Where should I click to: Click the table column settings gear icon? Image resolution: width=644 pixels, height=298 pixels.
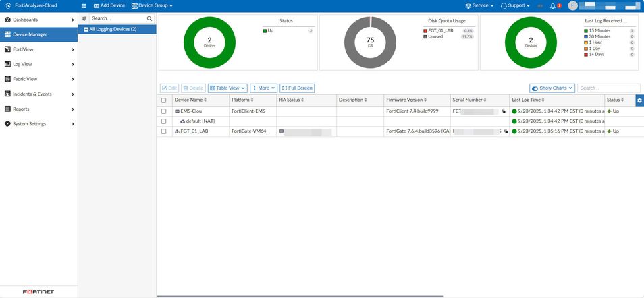pyautogui.click(x=639, y=100)
